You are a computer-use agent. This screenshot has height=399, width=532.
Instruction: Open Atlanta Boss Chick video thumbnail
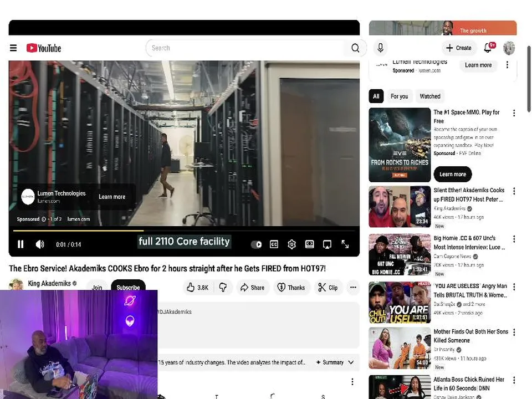(400, 387)
